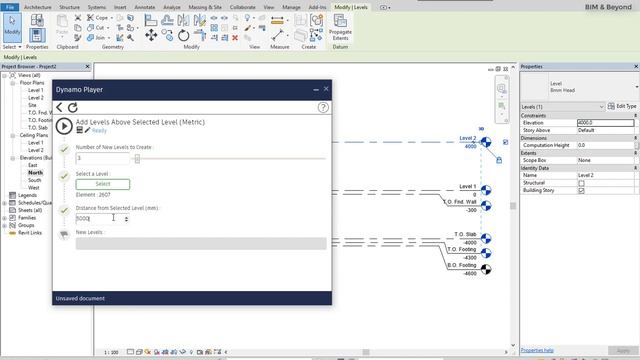Run the Add Levels Above Selected Level script

tap(64, 126)
